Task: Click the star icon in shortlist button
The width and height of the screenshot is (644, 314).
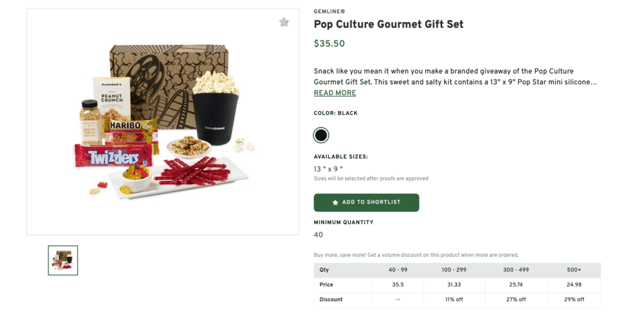Action: (x=335, y=203)
